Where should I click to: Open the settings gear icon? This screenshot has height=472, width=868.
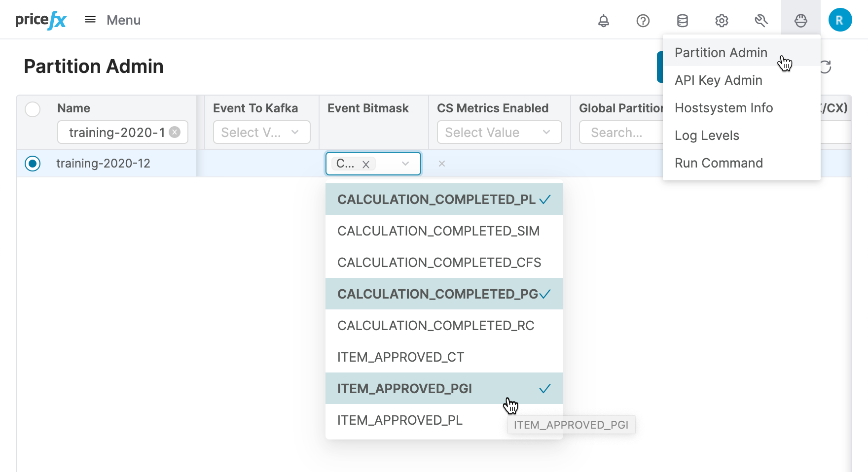(722, 20)
